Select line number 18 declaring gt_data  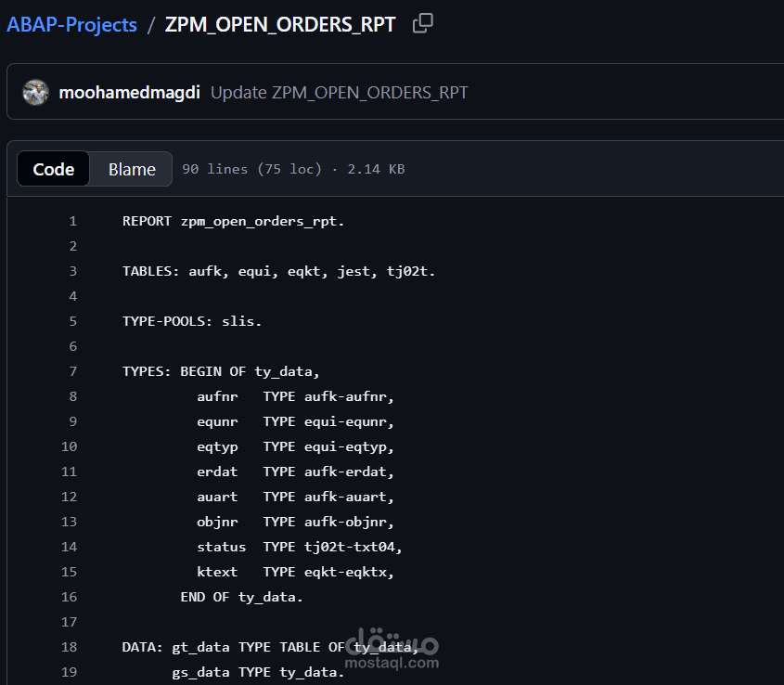(69, 647)
